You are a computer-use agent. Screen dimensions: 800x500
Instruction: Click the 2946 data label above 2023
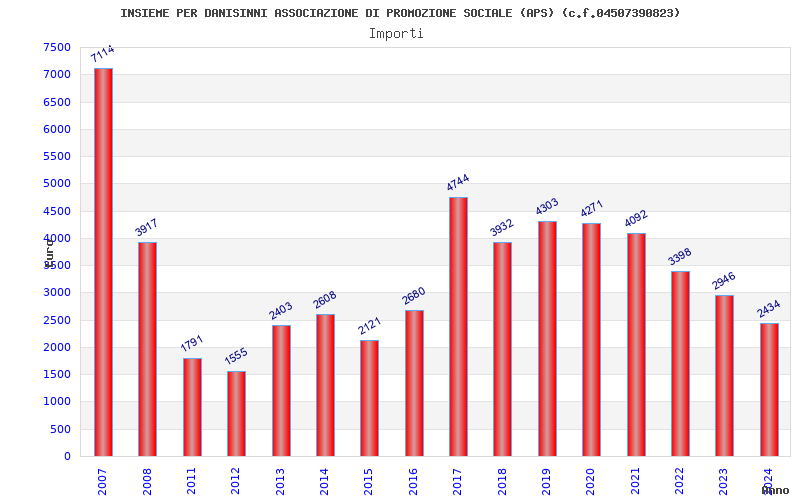pos(724,281)
